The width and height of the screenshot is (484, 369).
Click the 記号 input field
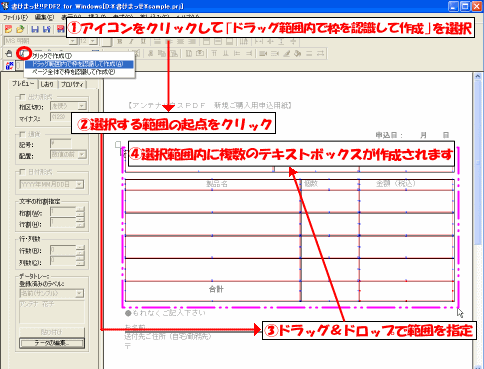point(61,144)
